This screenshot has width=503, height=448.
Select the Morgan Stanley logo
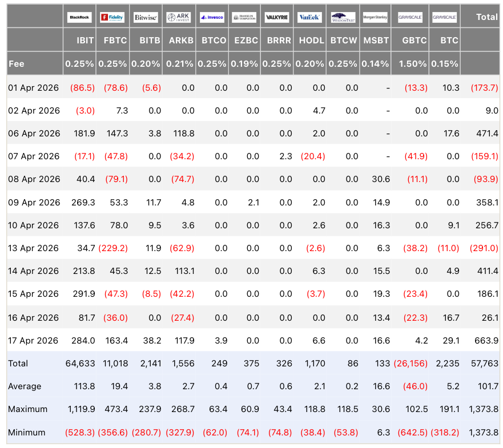[x=375, y=17]
